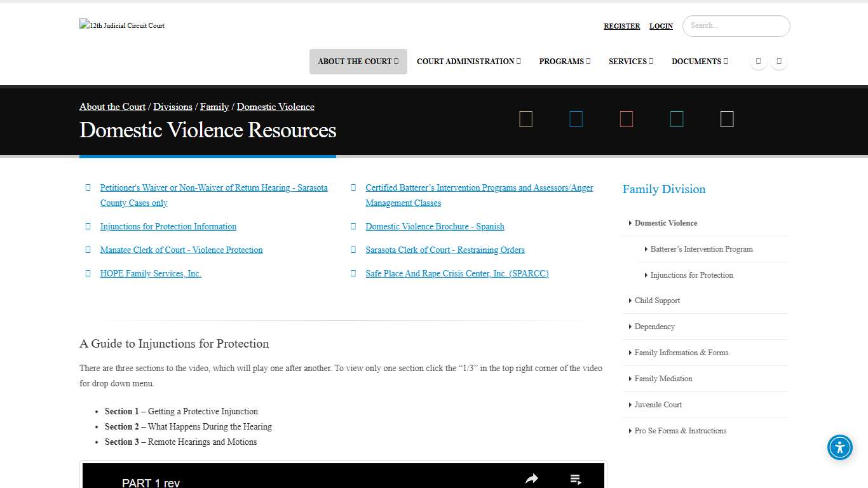Viewport: 868px width, 488px height.
Task: Expand Pro Se Forms & Instructions
Action: pos(680,430)
